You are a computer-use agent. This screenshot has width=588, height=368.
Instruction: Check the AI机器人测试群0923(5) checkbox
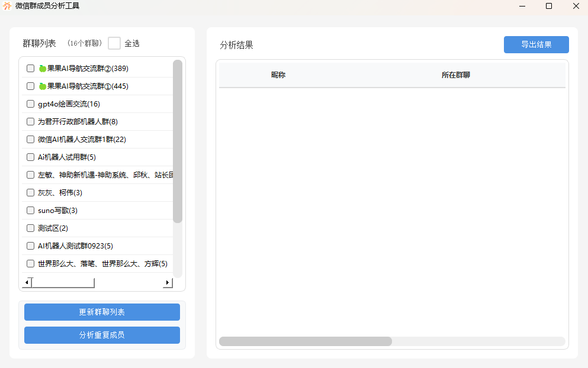pyautogui.click(x=30, y=246)
